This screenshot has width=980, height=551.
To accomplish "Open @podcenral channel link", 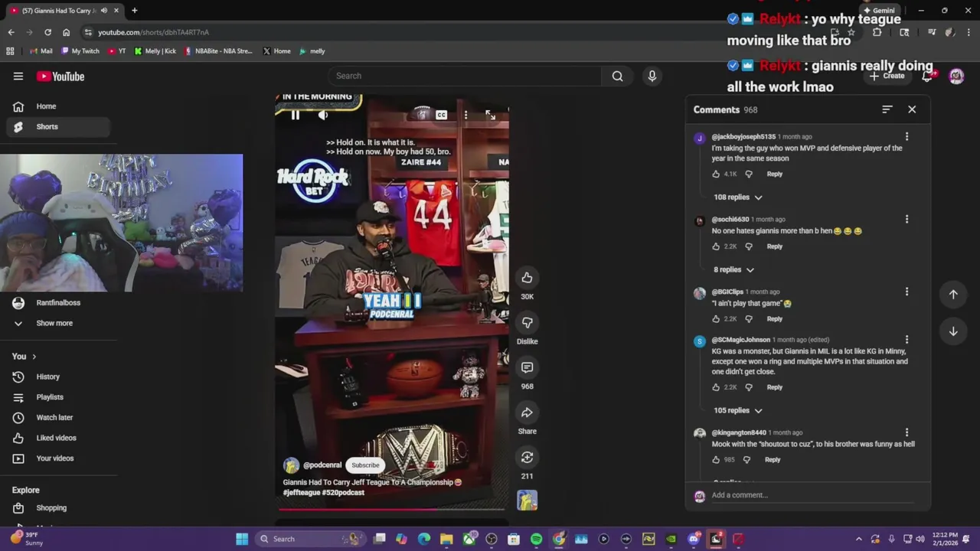I will click(x=322, y=465).
